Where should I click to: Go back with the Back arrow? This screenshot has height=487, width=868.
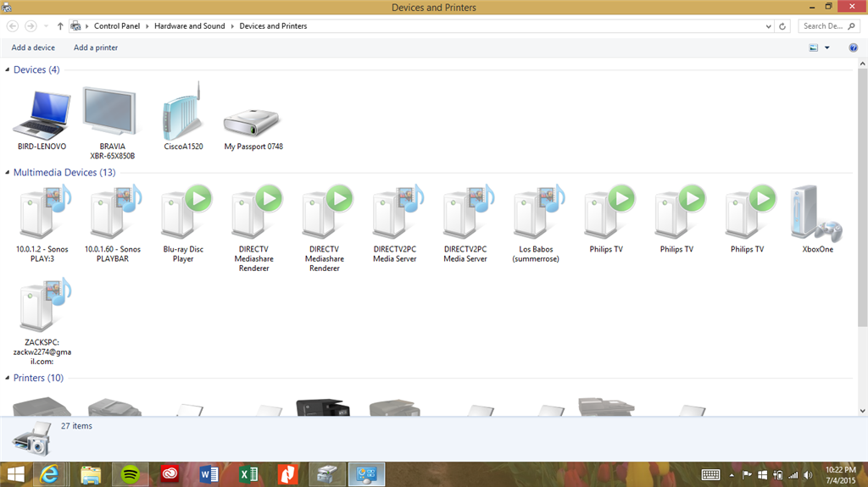click(13, 26)
